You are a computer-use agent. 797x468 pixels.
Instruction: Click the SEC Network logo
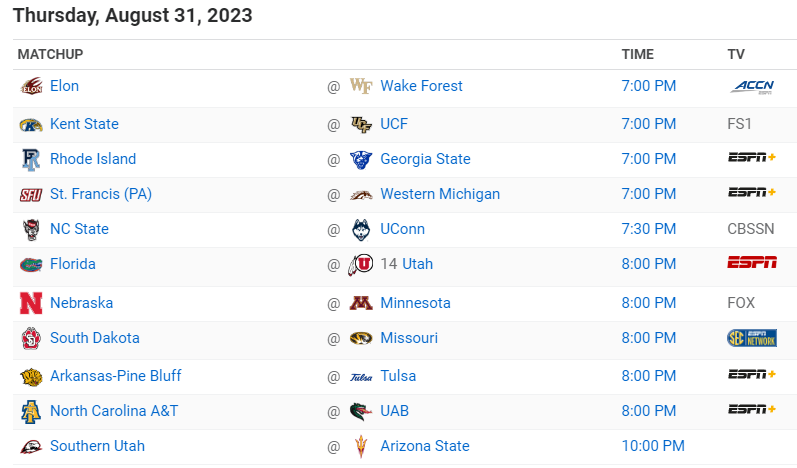[752, 338]
